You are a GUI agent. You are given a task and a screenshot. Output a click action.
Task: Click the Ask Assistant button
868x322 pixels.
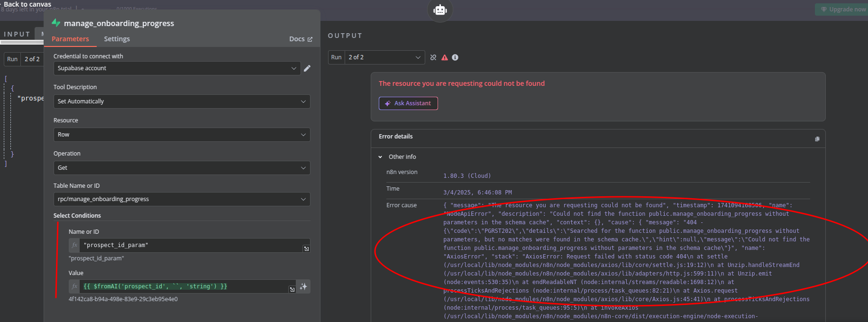(x=408, y=103)
